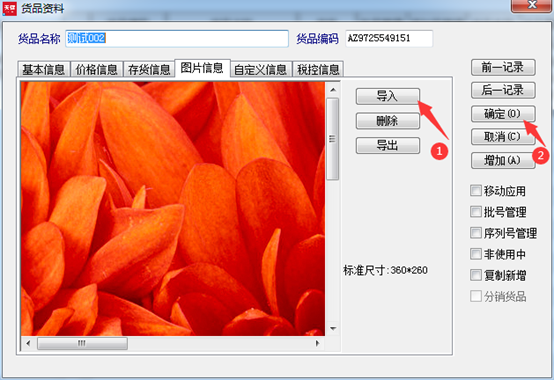
Task: Select the 税控信息 tab
Action: click(318, 69)
